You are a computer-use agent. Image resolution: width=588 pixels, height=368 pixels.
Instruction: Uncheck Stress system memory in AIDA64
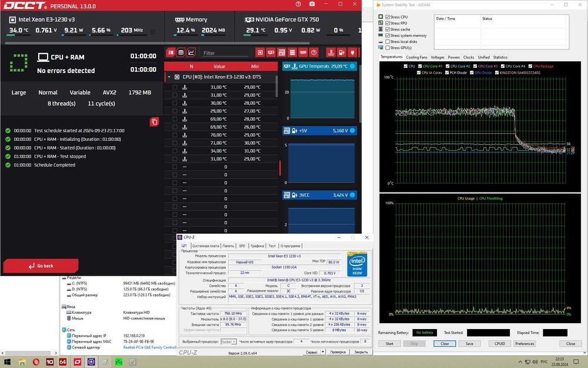(387, 35)
